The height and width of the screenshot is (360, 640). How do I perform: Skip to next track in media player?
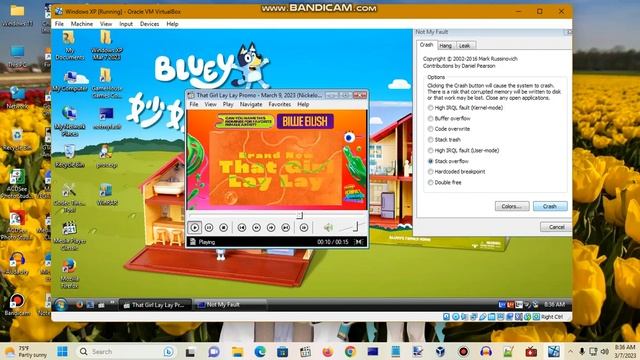286,227
